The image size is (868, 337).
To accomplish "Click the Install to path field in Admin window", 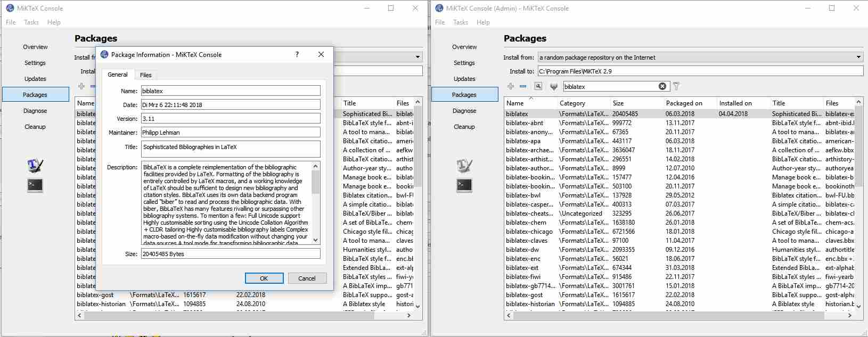I will tap(700, 71).
